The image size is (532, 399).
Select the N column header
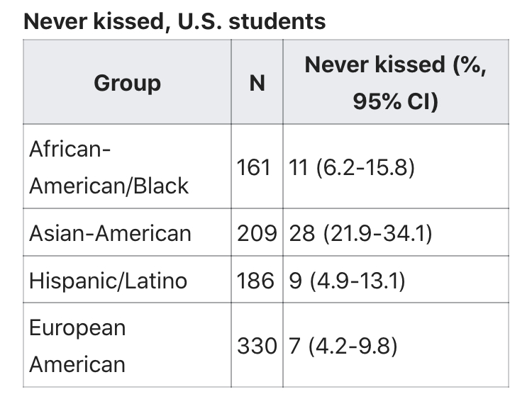point(257,82)
